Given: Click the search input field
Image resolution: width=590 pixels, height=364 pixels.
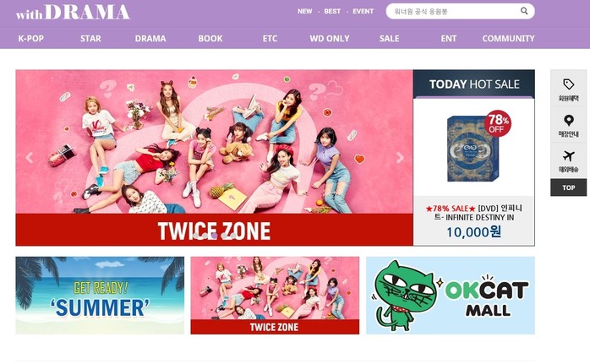Looking at the screenshot, I should click(x=455, y=11).
